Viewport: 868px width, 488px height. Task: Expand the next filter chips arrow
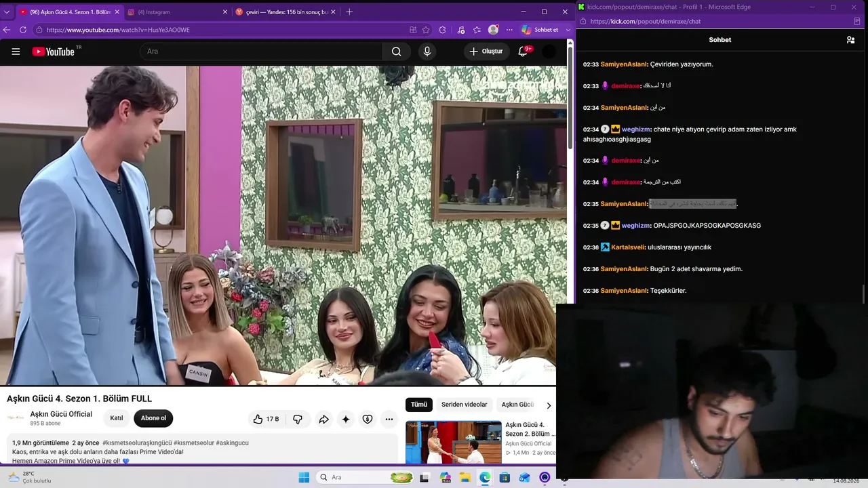pyautogui.click(x=549, y=405)
